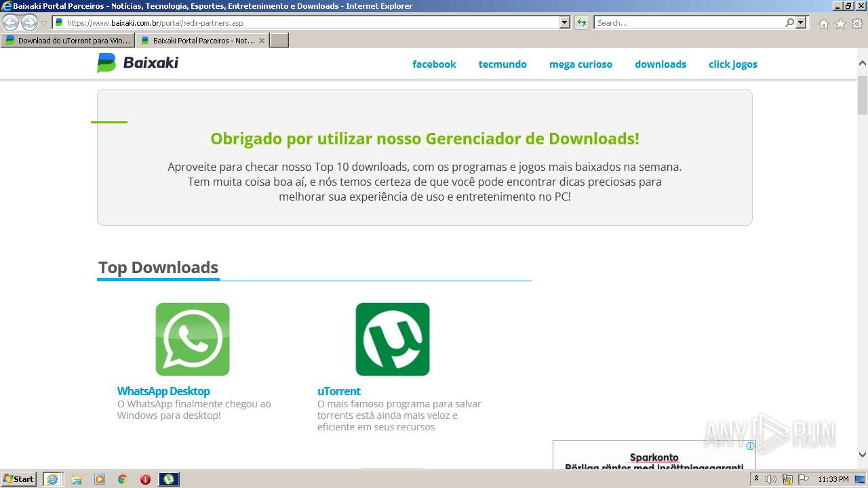The height and width of the screenshot is (488, 868).
Task: Refresh the page with the green arrows icon
Action: 582,22
